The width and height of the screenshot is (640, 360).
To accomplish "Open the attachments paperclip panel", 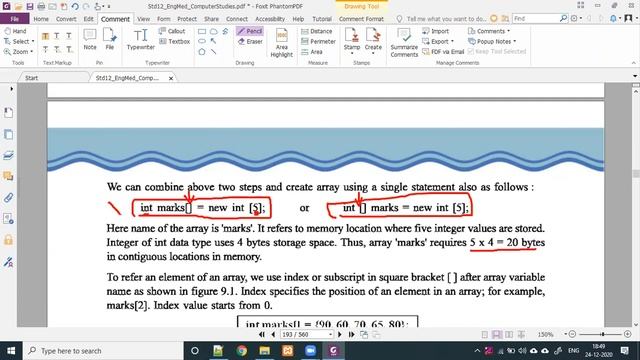I will coord(8,198).
